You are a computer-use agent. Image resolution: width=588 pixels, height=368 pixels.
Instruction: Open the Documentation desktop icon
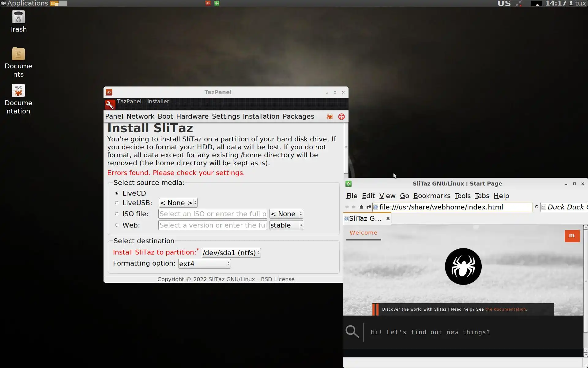click(18, 91)
